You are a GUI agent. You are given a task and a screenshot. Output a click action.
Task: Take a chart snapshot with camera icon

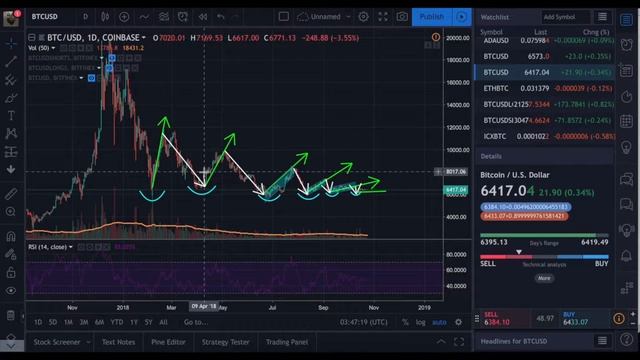402,17
